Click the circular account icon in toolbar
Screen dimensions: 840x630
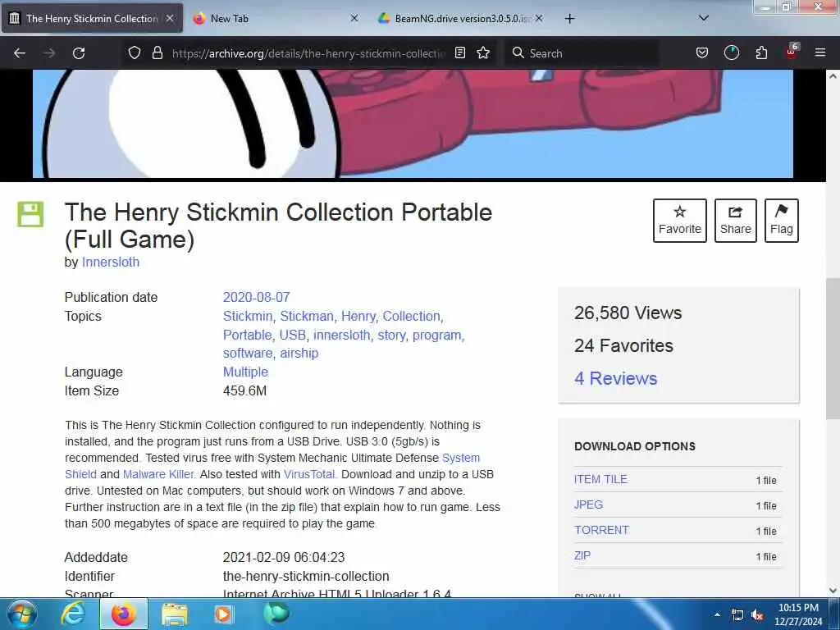click(731, 53)
